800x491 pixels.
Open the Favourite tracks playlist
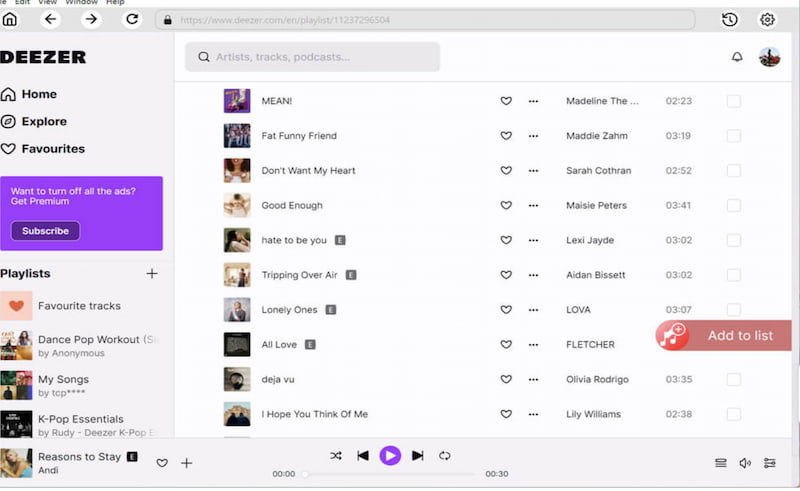coord(79,306)
